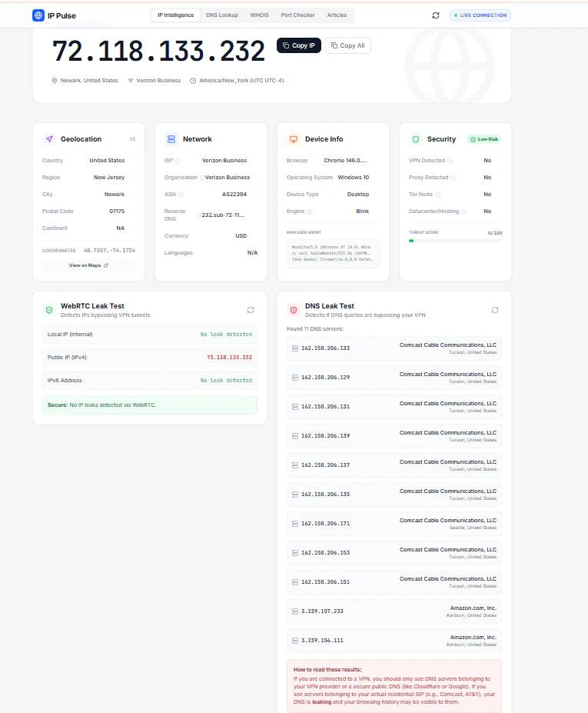The height and width of the screenshot is (713, 588).
Task: Select DNS server 162.158.206.139
Action: [394, 435]
